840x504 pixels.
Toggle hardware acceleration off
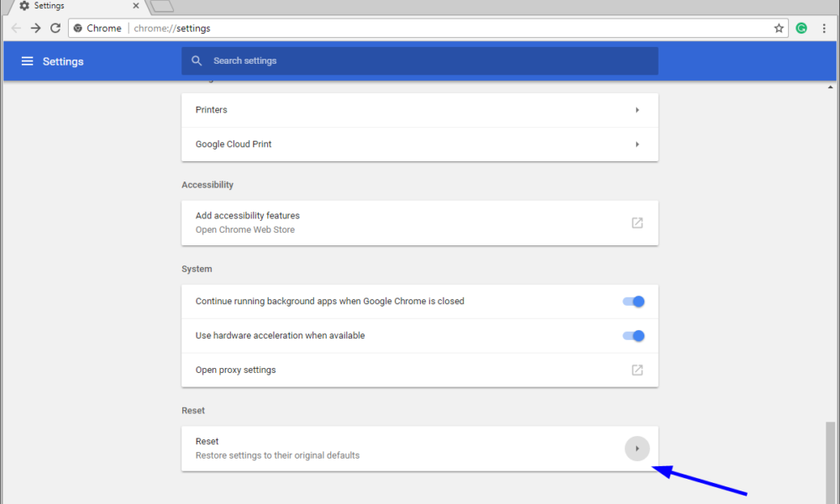(x=633, y=335)
